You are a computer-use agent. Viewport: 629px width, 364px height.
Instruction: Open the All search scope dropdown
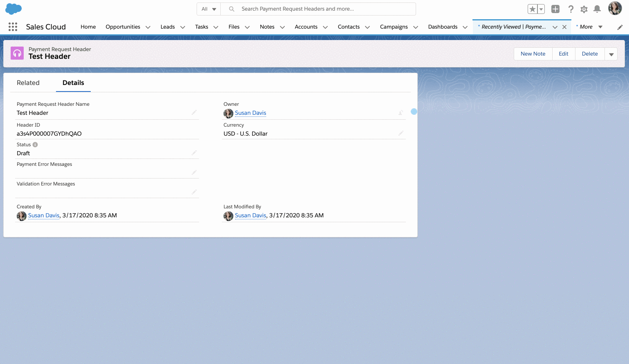tap(208, 9)
